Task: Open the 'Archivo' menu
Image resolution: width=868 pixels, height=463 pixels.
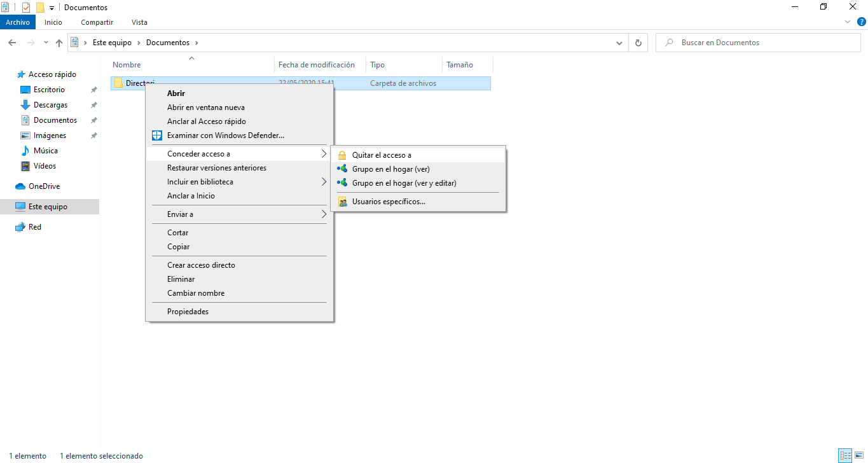Action: (x=18, y=22)
